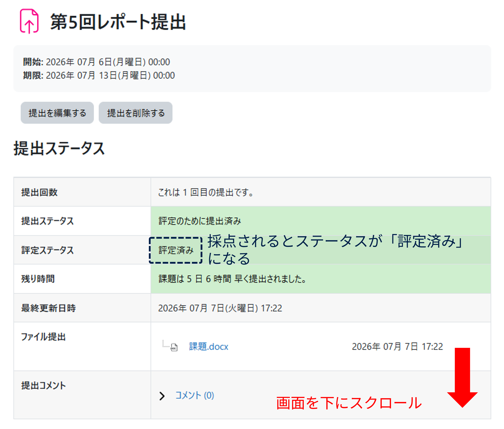Image resolution: width=504 pixels, height=429 pixels.
Task: Click the 評定ステータス row label
Action: 47,250
